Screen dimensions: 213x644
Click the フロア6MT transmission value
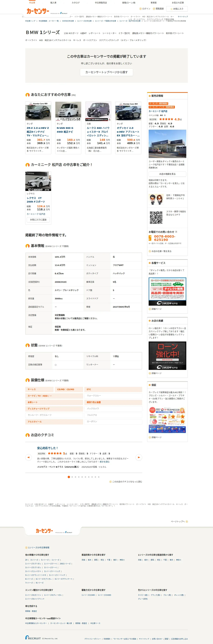pos(118,265)
